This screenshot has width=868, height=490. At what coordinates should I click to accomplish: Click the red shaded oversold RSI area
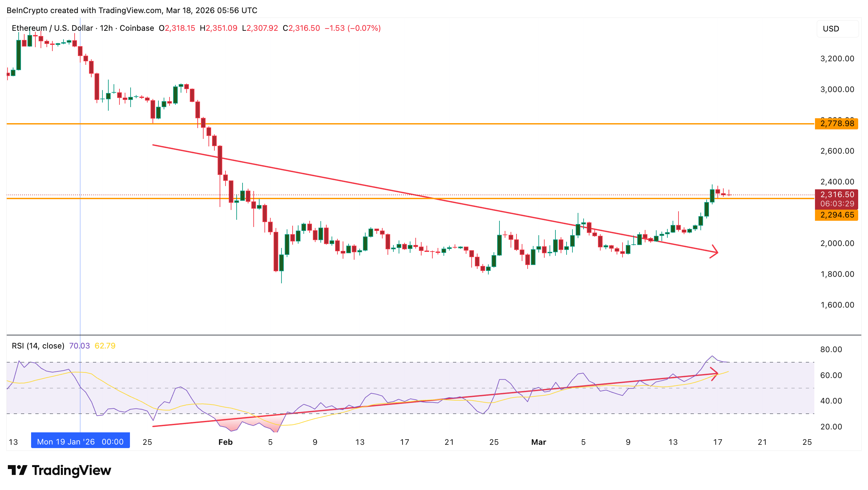pyautogui.click(x=232, y=425)
